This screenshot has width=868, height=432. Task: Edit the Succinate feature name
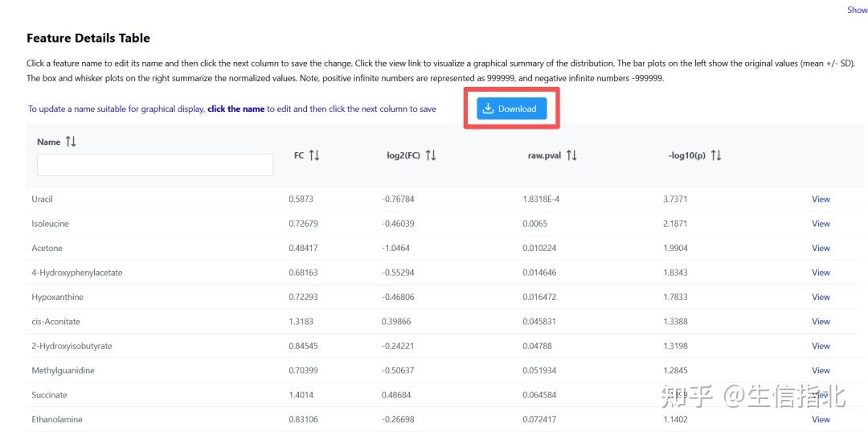[x=49, y=395]
